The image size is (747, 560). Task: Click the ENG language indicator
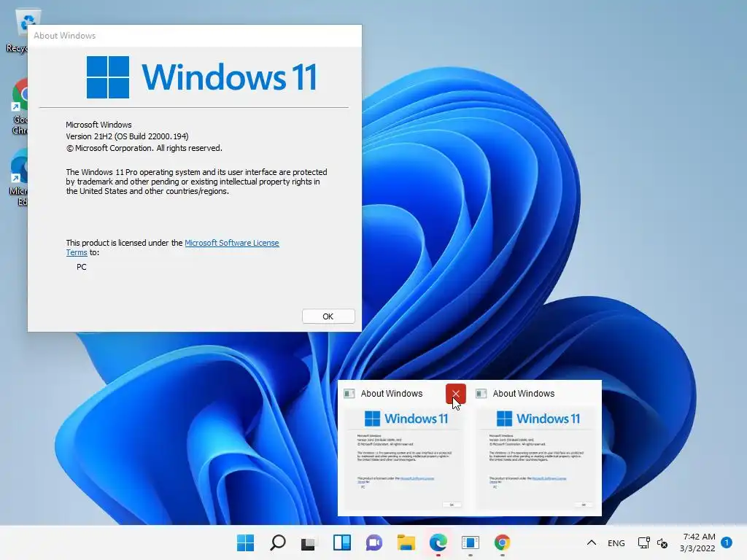point(616,542)
